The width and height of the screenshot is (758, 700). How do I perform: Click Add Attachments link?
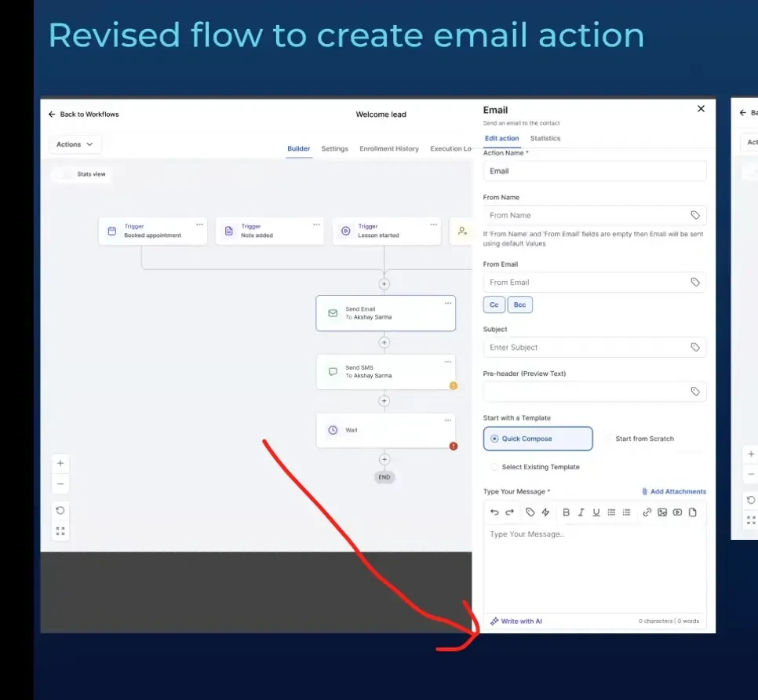[x=674, y=491]
